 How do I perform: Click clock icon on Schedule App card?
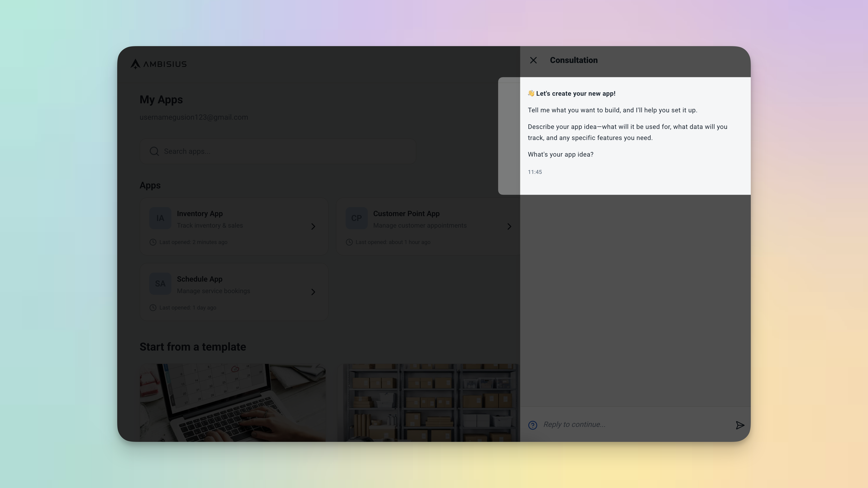153,307
